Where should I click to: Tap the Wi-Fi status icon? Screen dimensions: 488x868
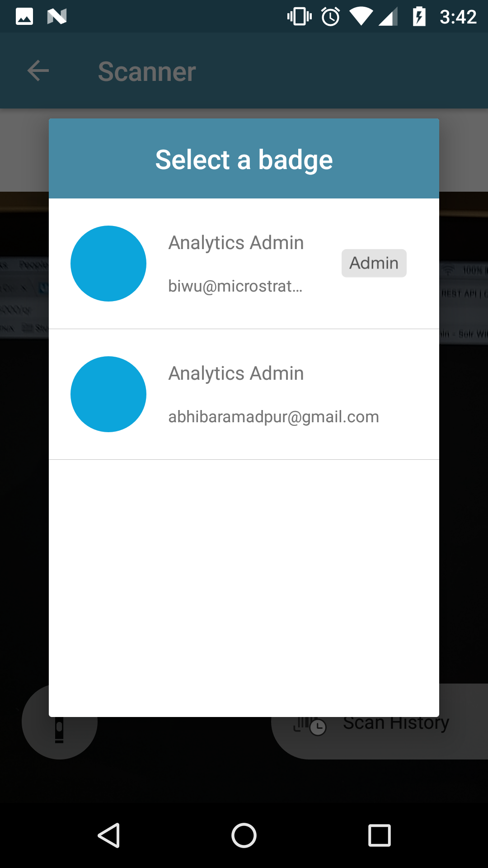coord(361,17)
